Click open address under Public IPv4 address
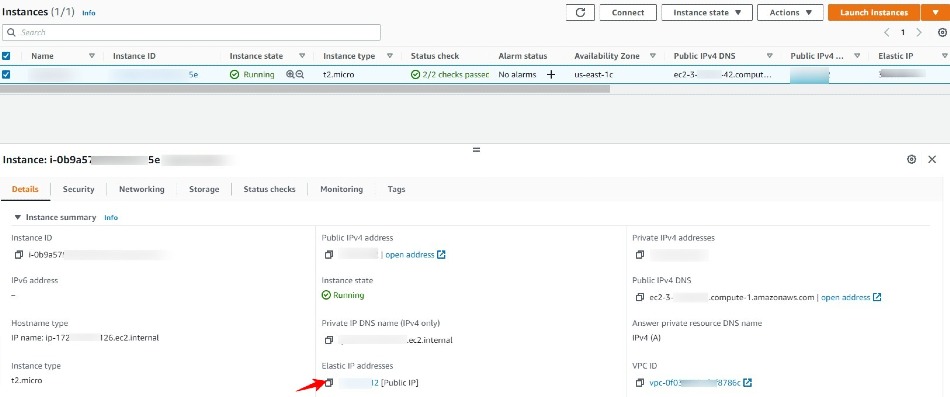Screen dimensions: 950x397 pyautogui.click(x=415, y=255)
